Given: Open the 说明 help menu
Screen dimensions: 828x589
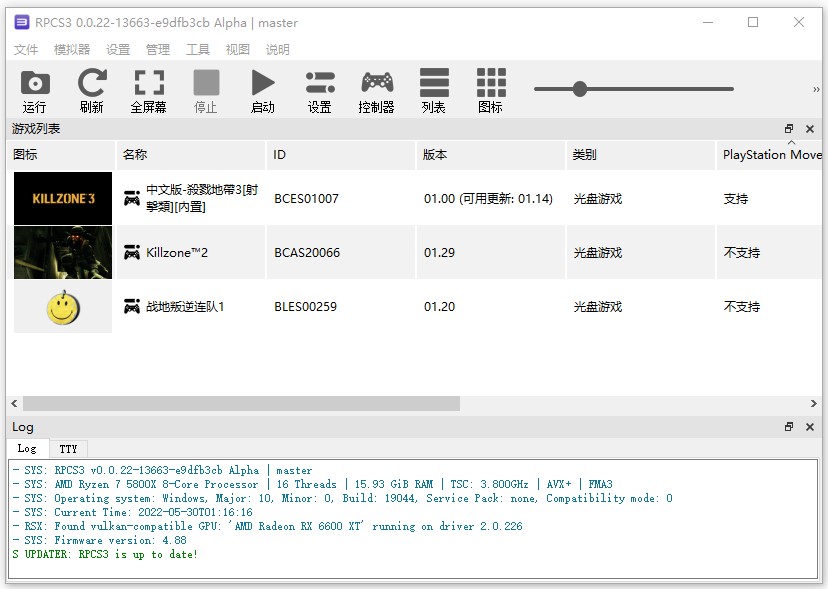Looking at the screenshot, I should (x=278, y=50).
